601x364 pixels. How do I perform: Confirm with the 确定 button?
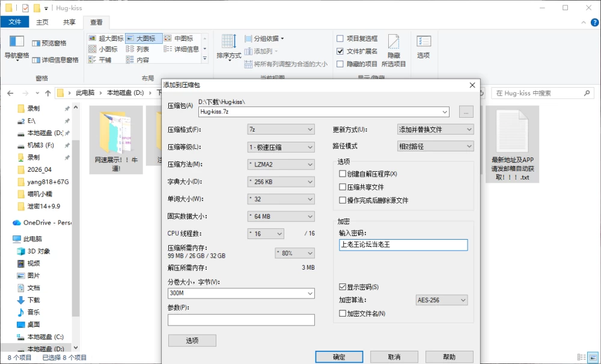[339, 357]
